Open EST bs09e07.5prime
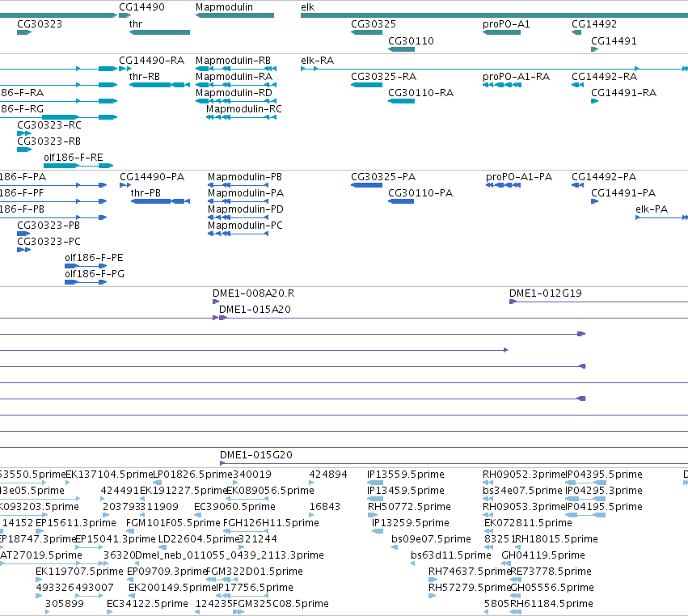 point(432,539)
